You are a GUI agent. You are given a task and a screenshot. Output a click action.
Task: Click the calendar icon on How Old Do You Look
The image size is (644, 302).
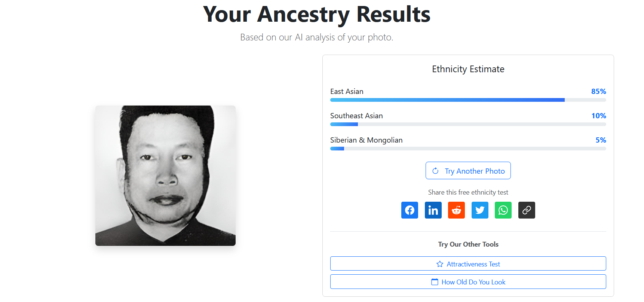pos(435,282)
